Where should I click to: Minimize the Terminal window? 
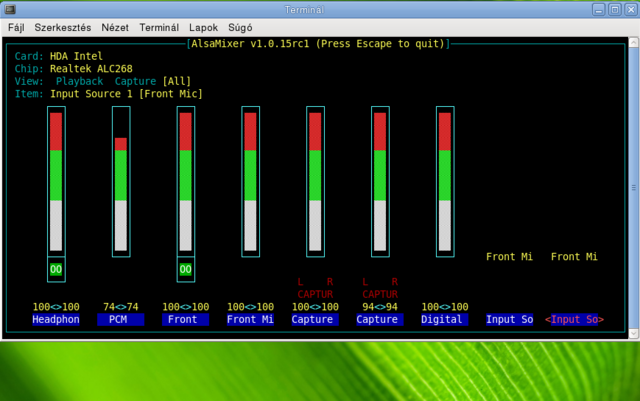(596, 8)
